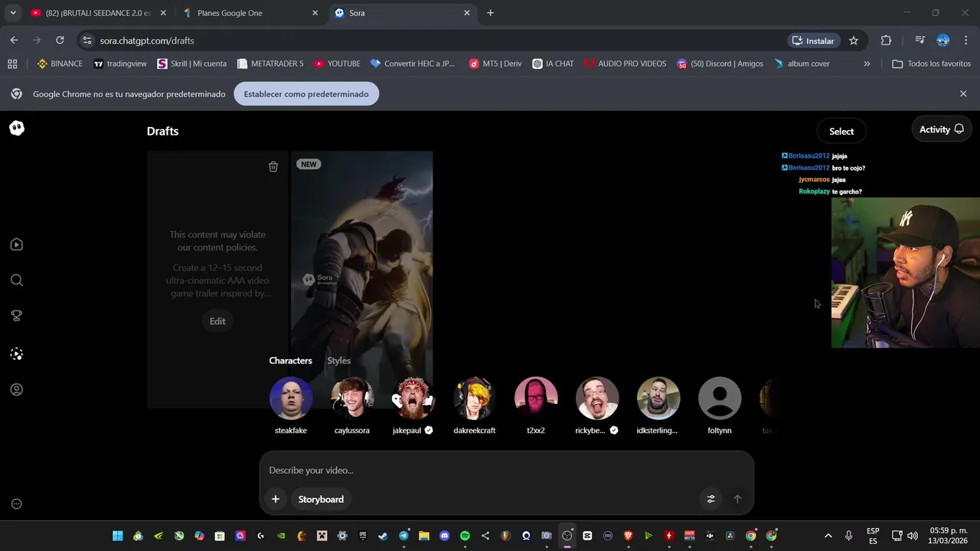980x551 pixels.
Task: Open the IA CHAT bookmark
Action: pyautogui.click(x=553, y=64)
